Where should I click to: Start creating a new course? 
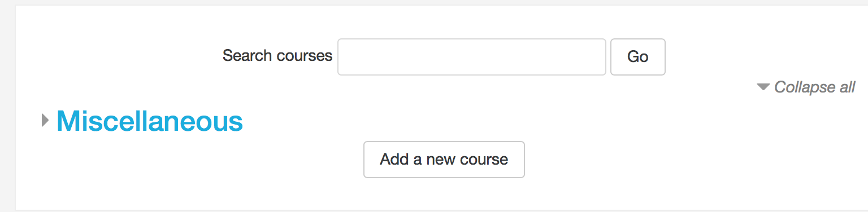(x=444, y=160)
